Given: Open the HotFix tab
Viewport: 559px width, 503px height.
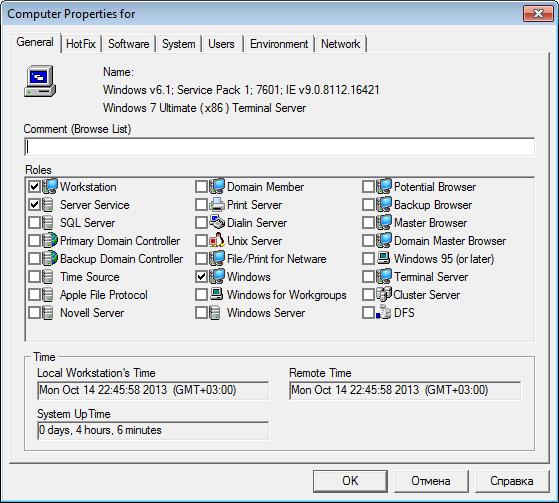Looking at the screenshot, I should [81, 44].
